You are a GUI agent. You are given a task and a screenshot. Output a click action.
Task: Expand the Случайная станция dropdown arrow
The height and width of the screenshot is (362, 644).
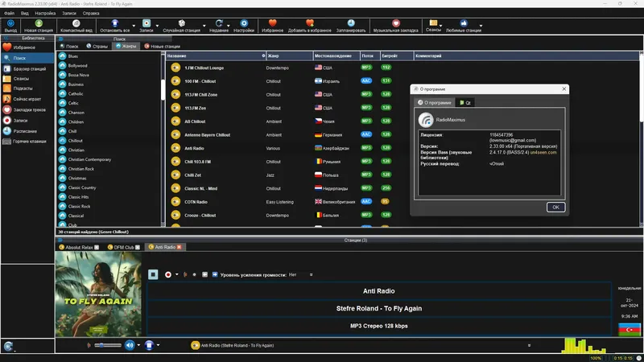[204, 26]
